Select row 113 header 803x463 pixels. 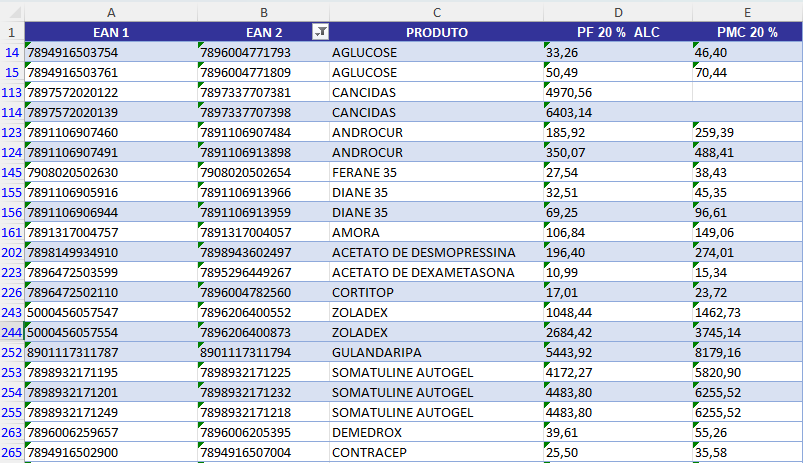tap(12, 92)
